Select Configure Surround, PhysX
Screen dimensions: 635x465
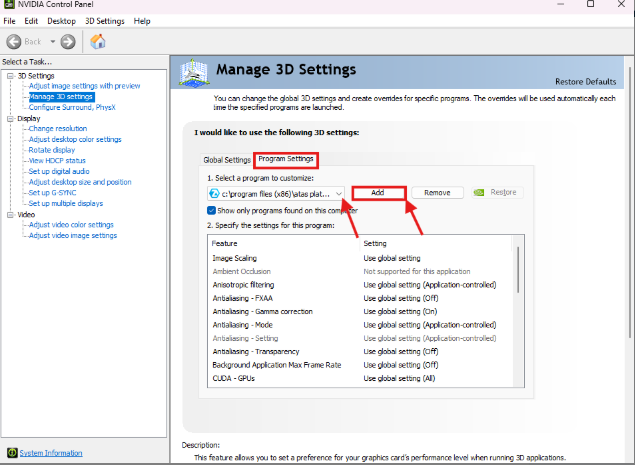coord(72,107)
